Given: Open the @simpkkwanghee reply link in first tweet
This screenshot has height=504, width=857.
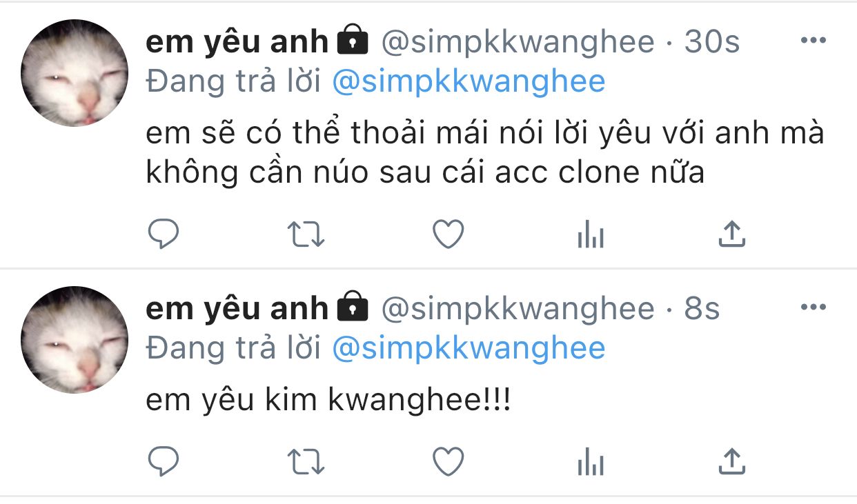Looking at the screenshot, I should coord(469,82).
